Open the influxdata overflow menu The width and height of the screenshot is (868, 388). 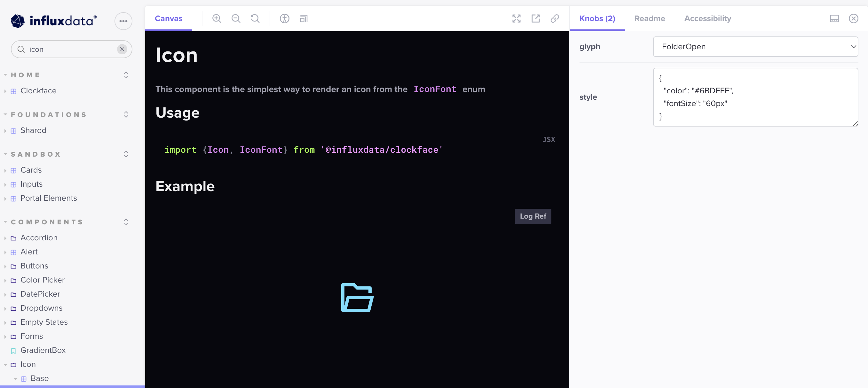(x=123, y=21)
